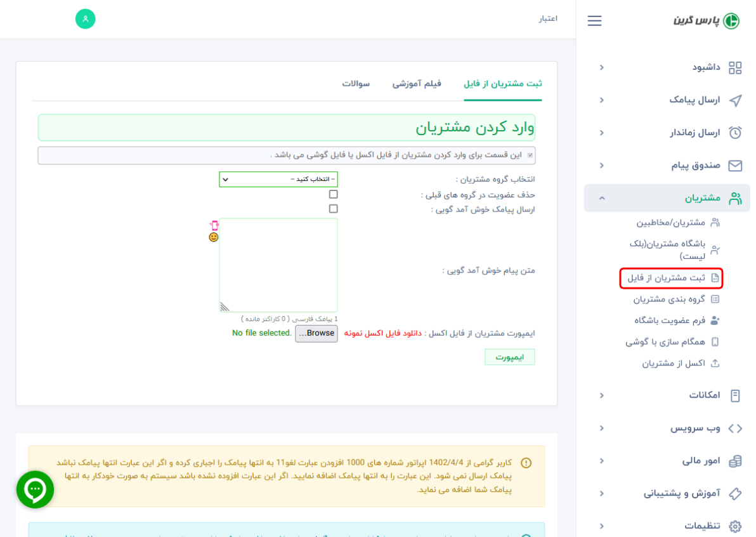The image size is (756, 537).
Task: Switch to the فیلم آموزشی tab
Action: pos(417,84)
